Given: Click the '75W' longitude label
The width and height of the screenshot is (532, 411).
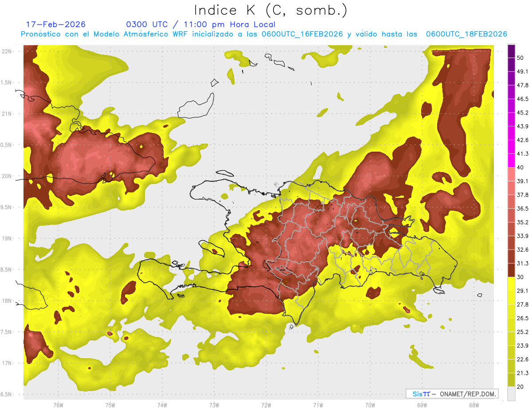Looking at the screenshot, I should click(110, 405).
